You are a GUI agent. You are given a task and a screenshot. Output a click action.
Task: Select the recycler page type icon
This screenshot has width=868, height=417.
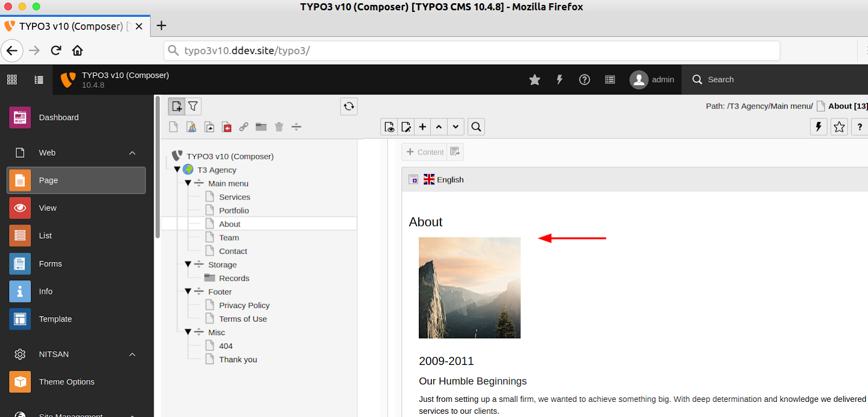click(279, 127)
